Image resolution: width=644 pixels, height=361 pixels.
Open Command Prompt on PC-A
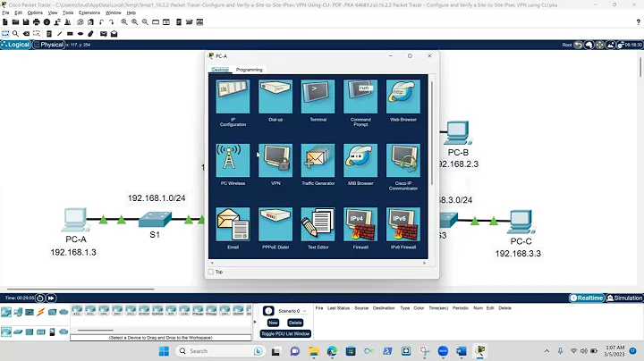pos(360,97)
